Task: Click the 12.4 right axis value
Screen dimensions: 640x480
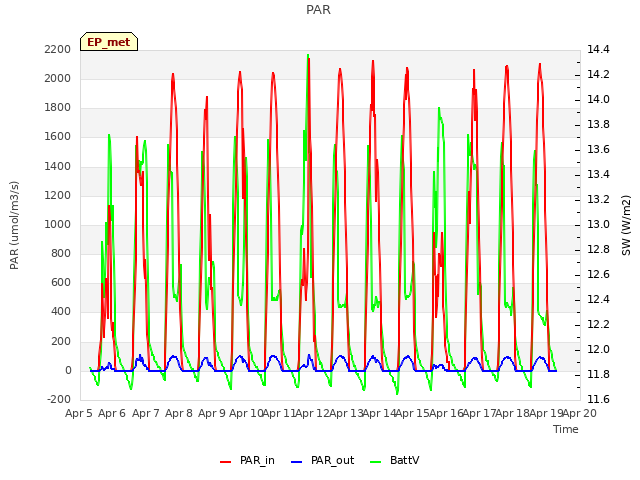Action: (x=598, y=300)
